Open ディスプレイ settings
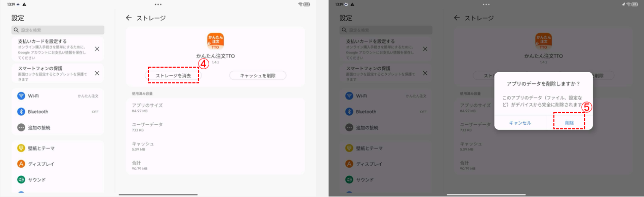Image resolution: width=644 pixels, height=197 pixels. pos(58,164)
